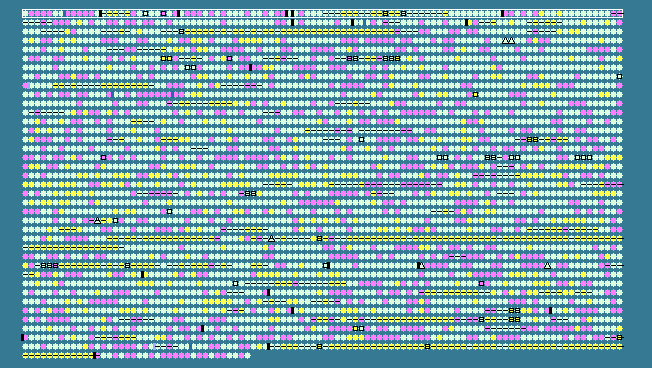Select the lavender marker starting a dashed line
652x368 pixels.
154,346
